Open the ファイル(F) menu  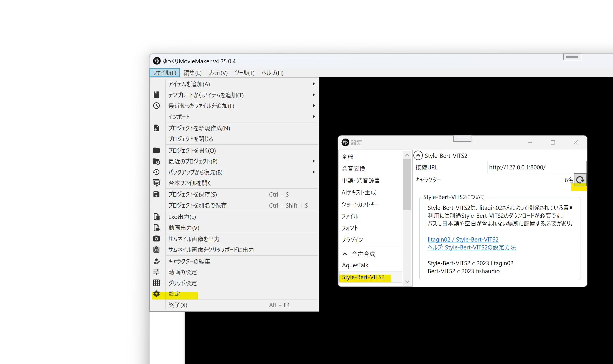(165, 73)
